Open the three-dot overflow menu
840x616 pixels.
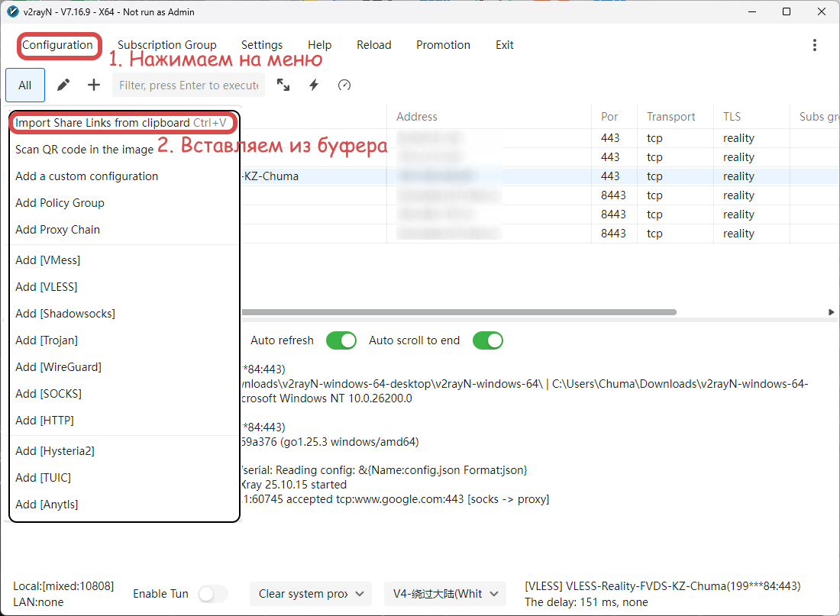[x=814, y=45]
